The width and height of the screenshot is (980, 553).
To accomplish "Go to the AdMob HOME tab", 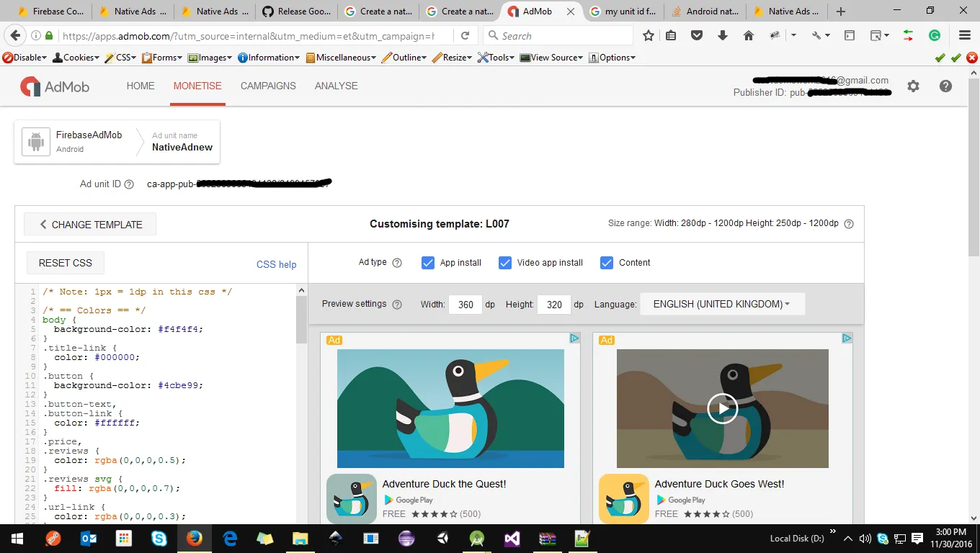I will pos(141,86).
